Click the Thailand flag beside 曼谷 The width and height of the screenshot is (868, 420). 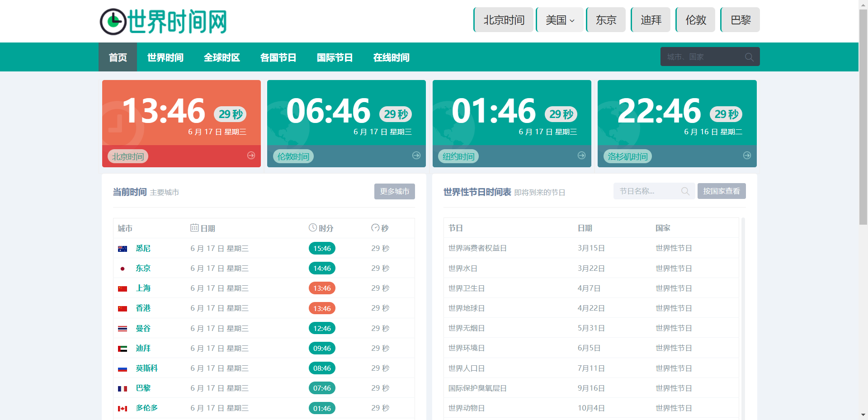coord(123,329)
